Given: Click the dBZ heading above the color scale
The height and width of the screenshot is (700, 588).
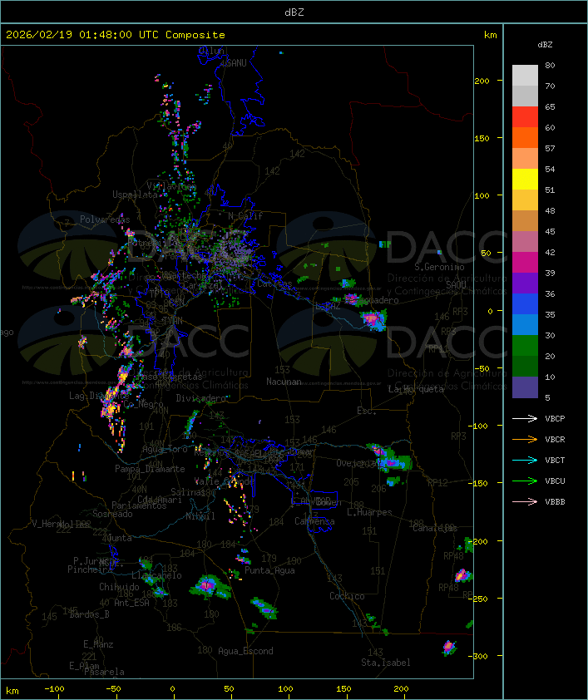Looking at the screenshot, I should [x=545, y=45].
